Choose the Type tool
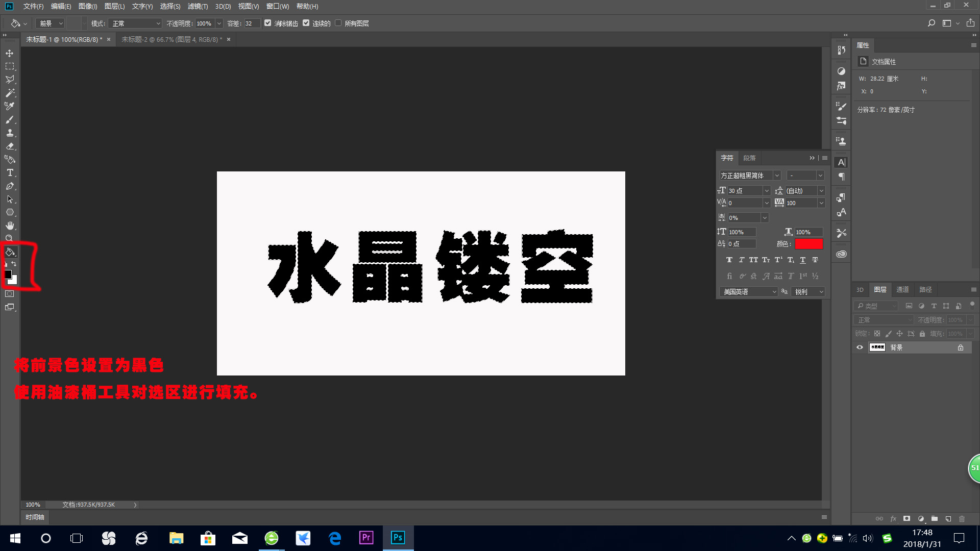Image resolution: width=980 pixels, height=551 pixels. (x=9, y=172)
